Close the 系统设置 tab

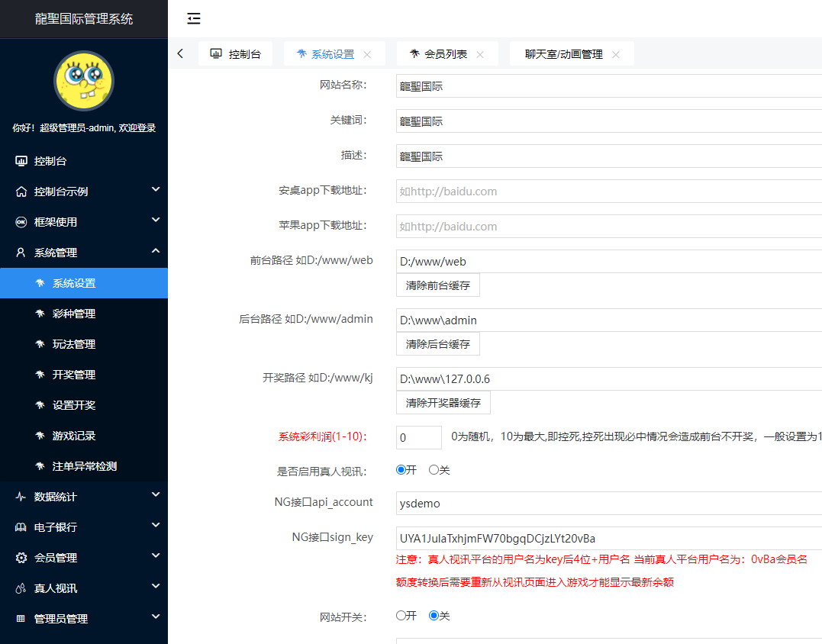[367, 54]
